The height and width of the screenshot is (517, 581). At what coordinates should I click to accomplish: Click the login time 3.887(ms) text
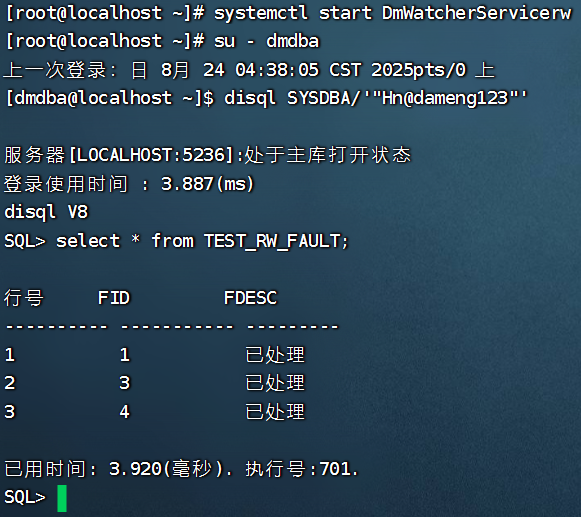[x=208, y=184]
